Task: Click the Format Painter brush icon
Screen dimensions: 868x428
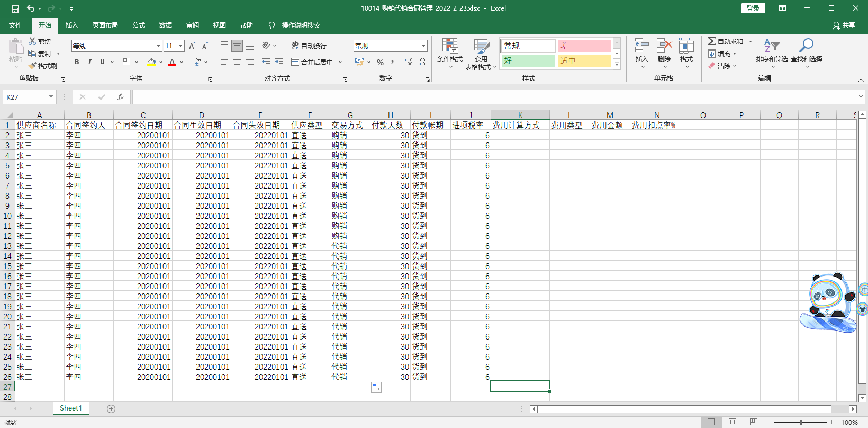Action: 33,66
